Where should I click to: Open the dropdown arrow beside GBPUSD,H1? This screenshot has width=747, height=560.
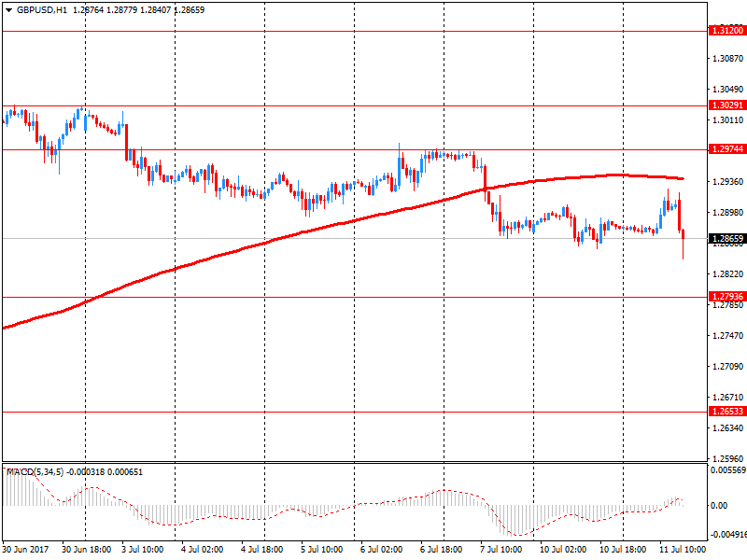coord(9,10)
